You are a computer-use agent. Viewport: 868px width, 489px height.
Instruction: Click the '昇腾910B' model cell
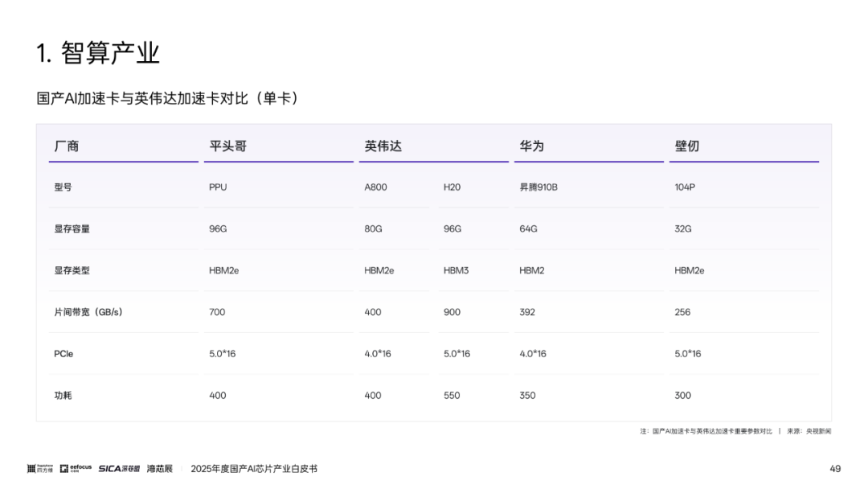(x=538, y=187)
